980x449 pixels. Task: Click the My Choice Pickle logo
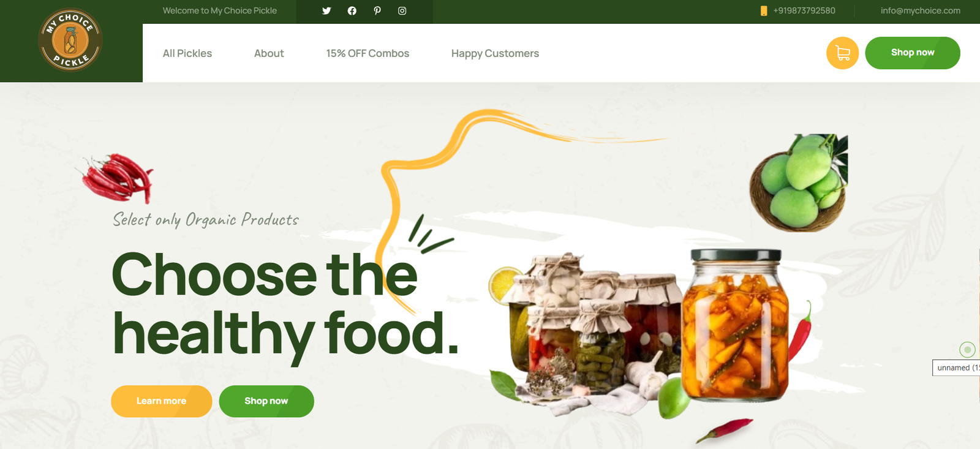tap(70, 40)
